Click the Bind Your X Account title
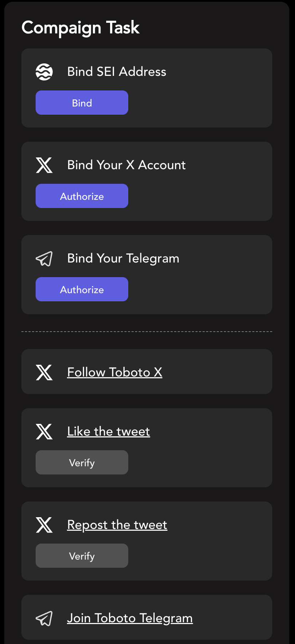295x644 pixels. tap(126, 165)
